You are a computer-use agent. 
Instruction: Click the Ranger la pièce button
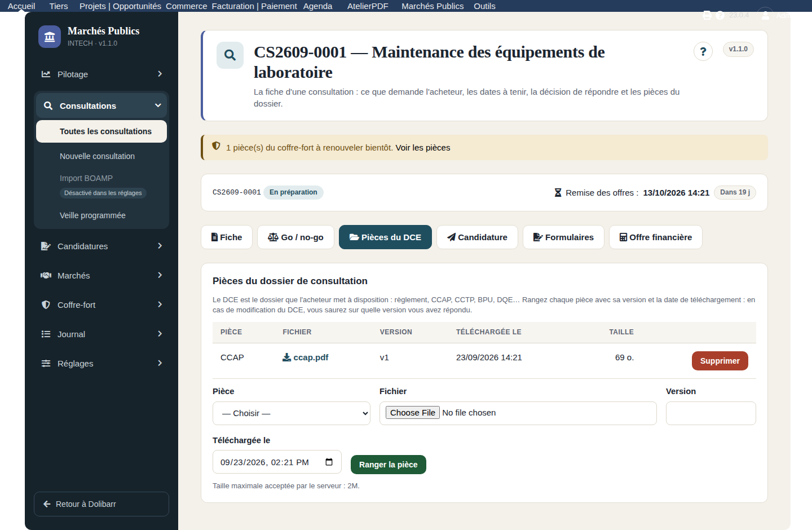389,465
